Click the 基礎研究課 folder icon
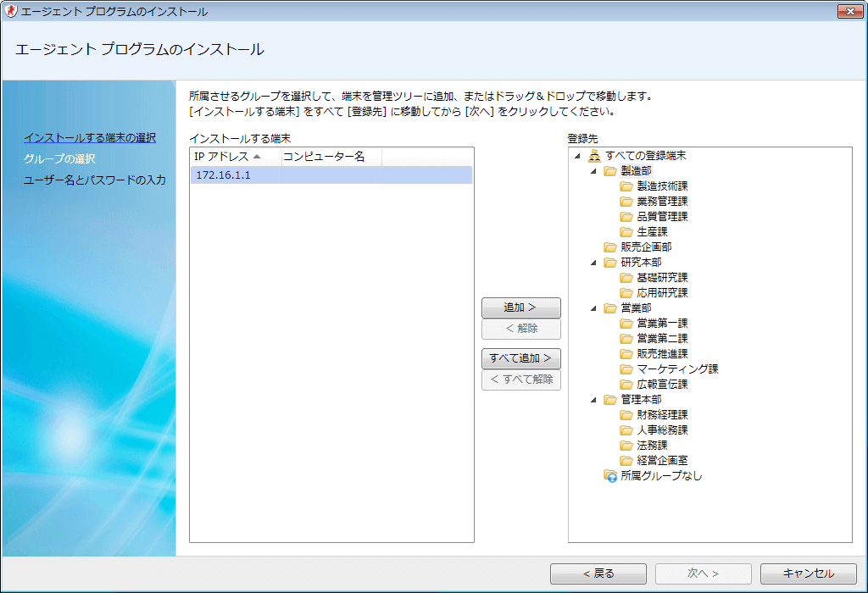Screen dimensions: 868x593 pos(626,278)
